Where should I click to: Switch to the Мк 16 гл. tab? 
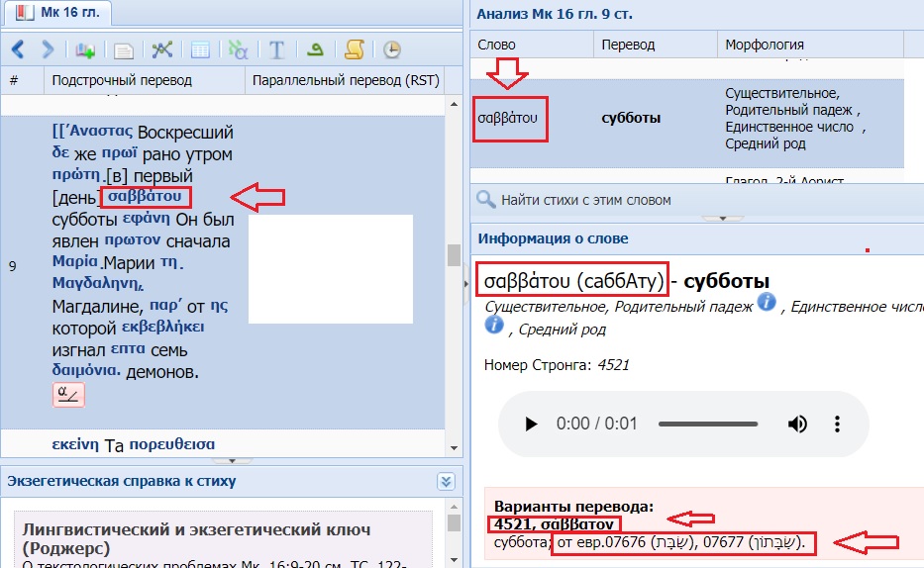pos(57,13)
